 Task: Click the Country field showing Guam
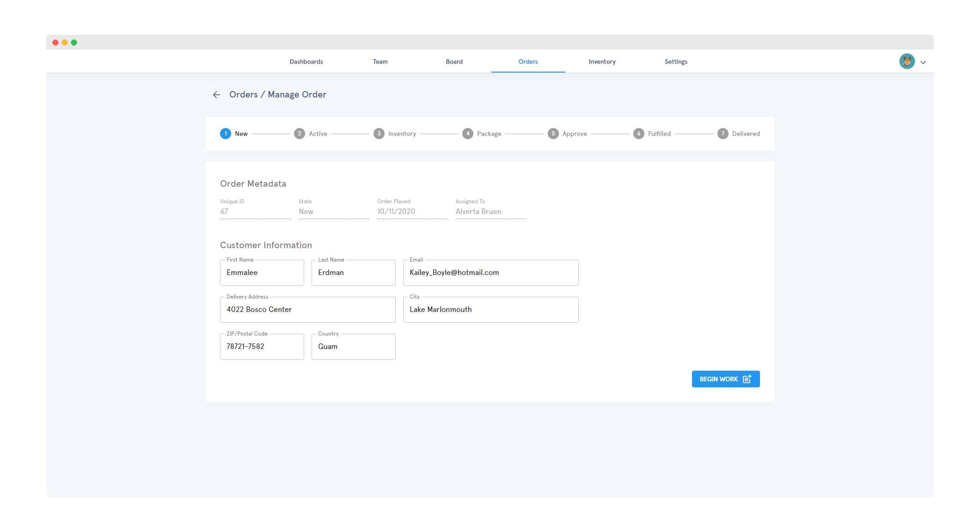[x=353, y=347]
